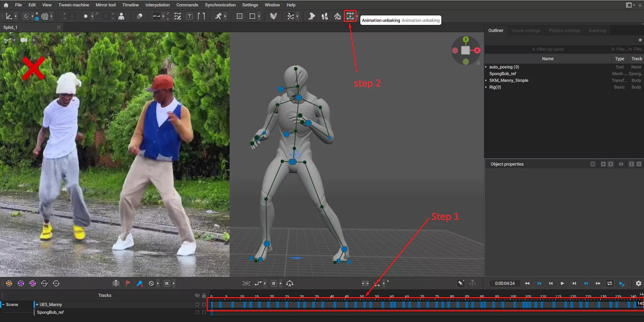Switch to the Scene settings tab
This screenshot has height=322, width=644.
526,31
